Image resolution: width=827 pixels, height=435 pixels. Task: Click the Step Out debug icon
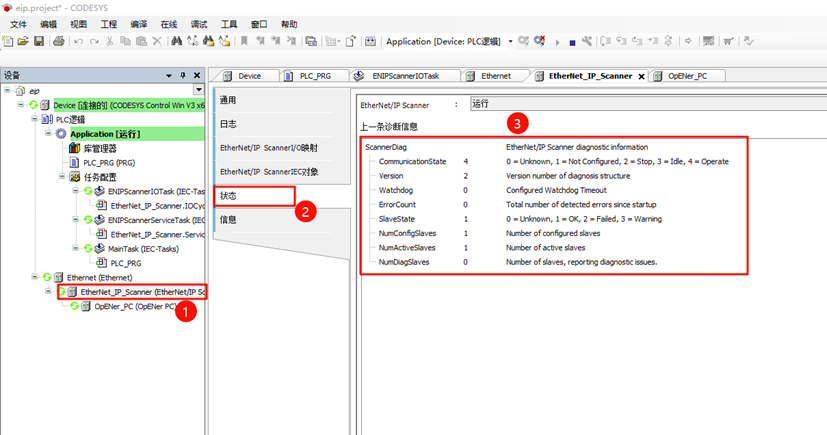(x=637, y=41)
